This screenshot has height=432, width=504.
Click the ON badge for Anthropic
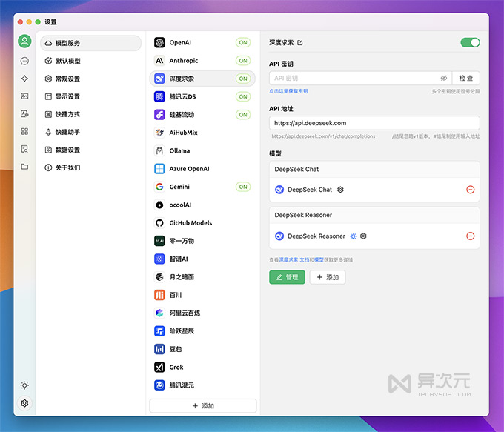(x=243, y=61)
